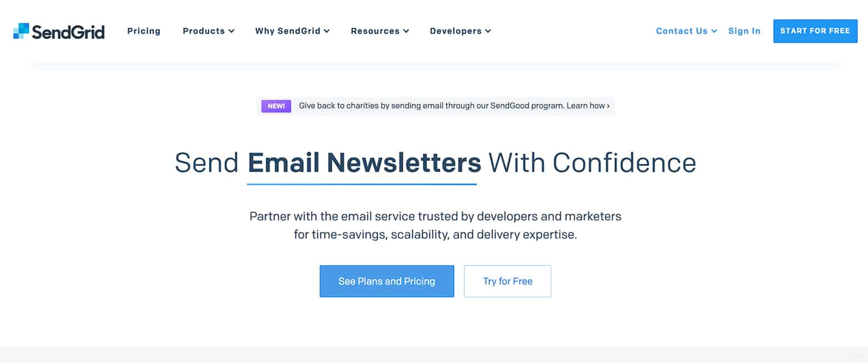Select the Resources menu label
This screenshot has width=868, height=363.
pyautogui.click(x=375, y=31)
